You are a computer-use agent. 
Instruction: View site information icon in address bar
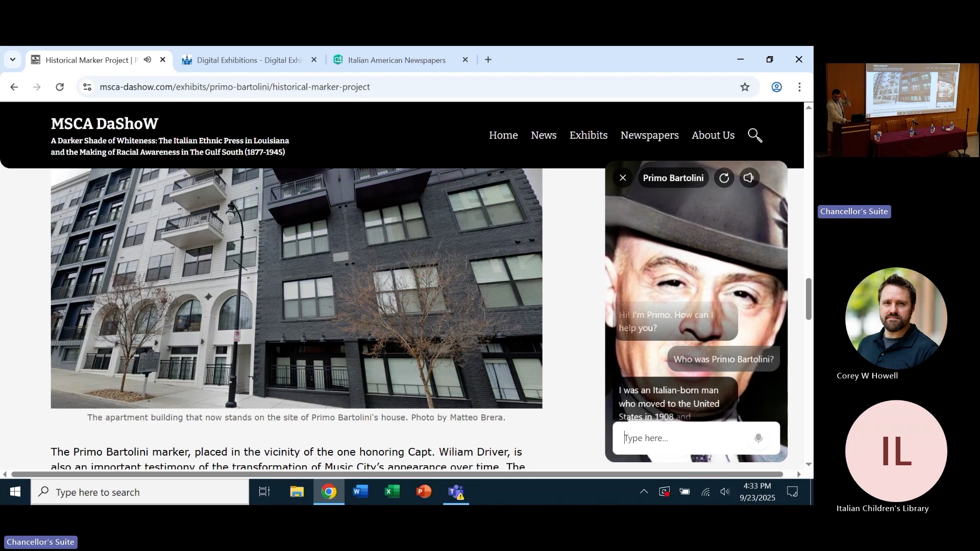[x=87, y=87]
